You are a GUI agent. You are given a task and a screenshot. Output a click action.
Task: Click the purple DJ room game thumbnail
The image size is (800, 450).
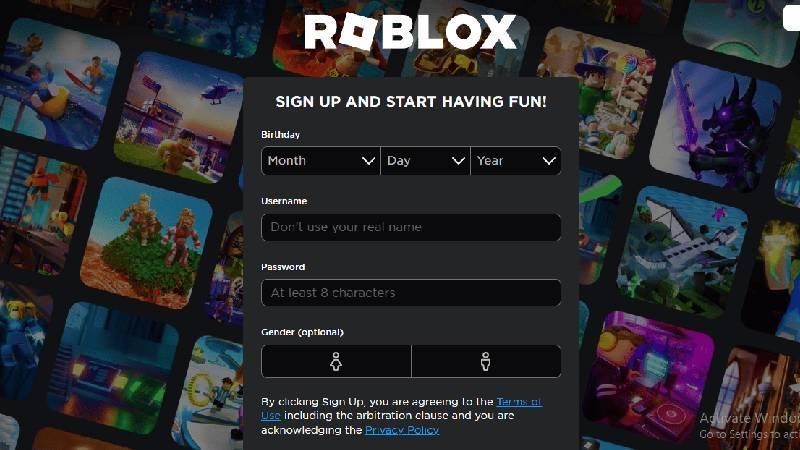click(649, 378)
